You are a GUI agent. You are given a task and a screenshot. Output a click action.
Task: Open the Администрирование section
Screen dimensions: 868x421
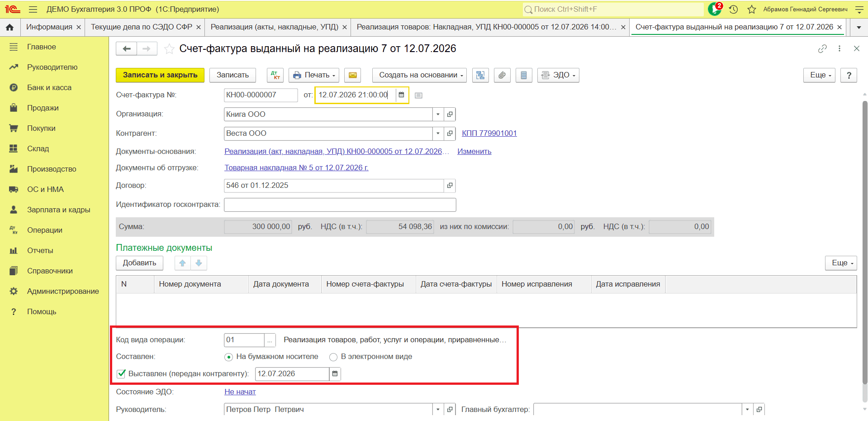[63, 292]
